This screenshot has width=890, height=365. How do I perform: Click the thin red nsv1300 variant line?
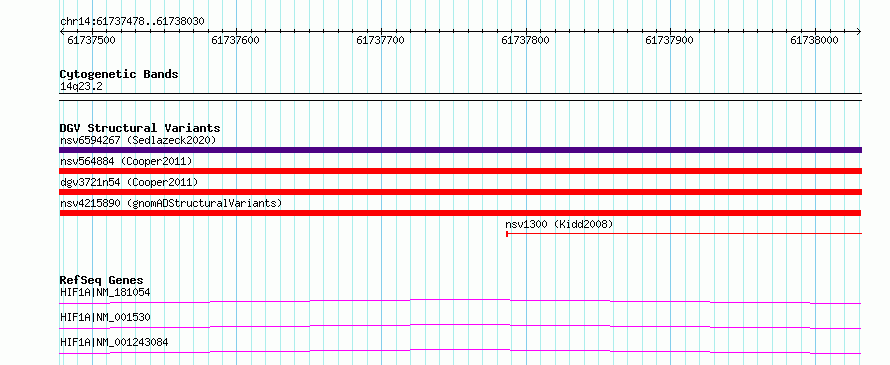point(684,233)
